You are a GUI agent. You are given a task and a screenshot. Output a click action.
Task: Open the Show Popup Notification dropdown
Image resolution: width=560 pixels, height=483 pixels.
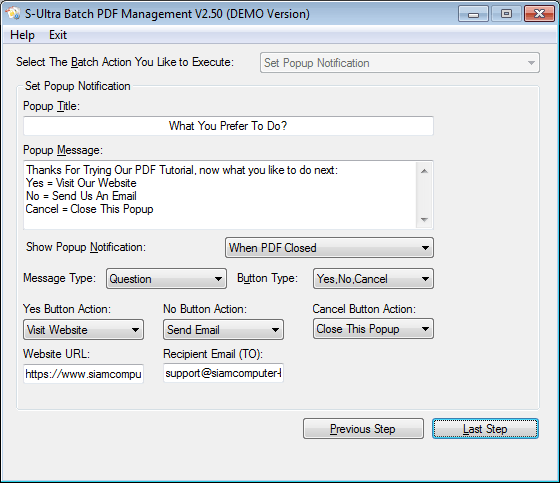(329, 248)
